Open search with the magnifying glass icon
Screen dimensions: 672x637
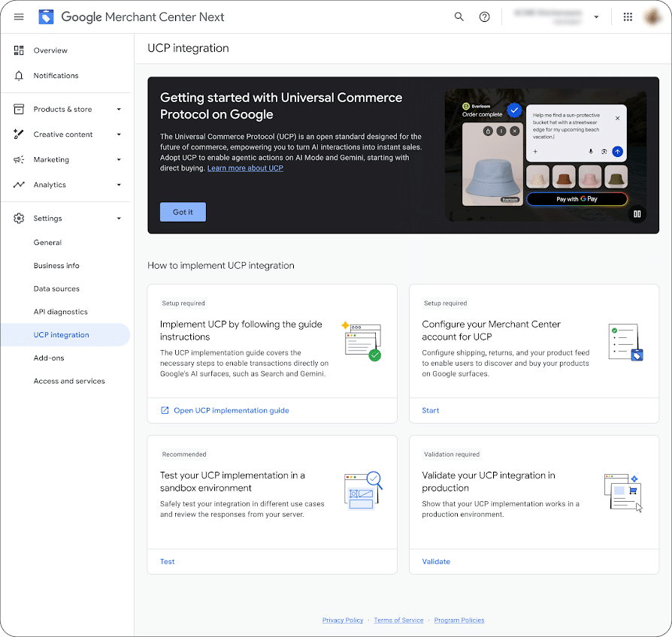(x=459, y=17)
